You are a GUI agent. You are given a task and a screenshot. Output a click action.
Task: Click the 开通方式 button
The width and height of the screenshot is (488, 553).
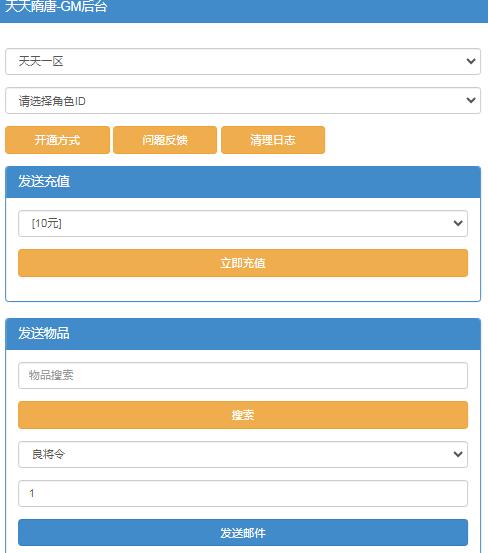pyautogui.click(x=57, y=140)
